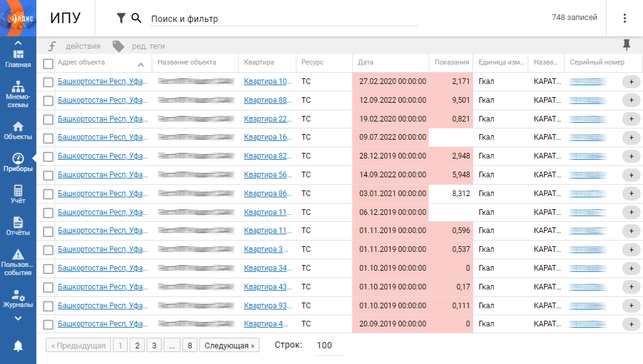The width and height of the screenshot is (643, 364).
Task: Check the row dated 03.01.2021
Action: 48,194
